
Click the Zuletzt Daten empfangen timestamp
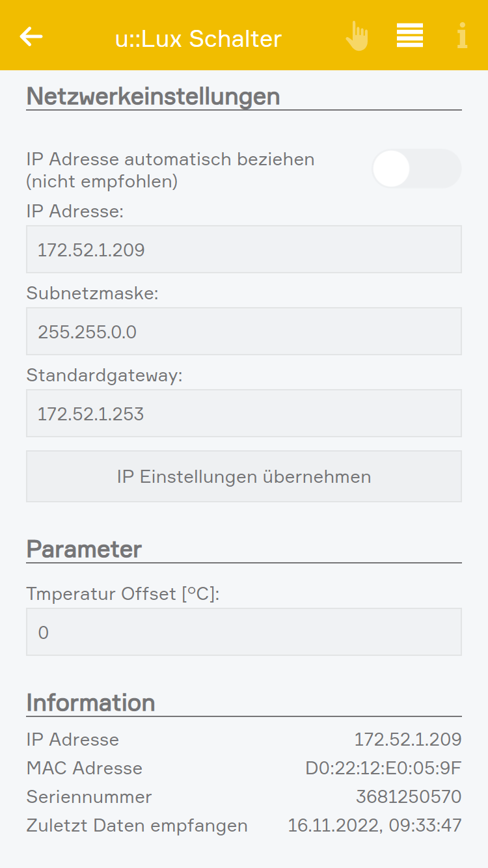[375, 825]
